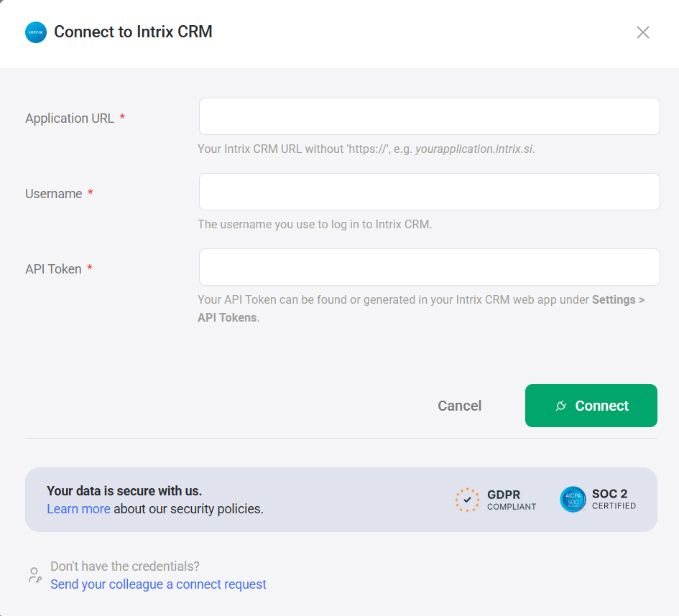The height and width of the screenshot is (616, 679).
Task: Click the green Connect button
Action: 591,406
